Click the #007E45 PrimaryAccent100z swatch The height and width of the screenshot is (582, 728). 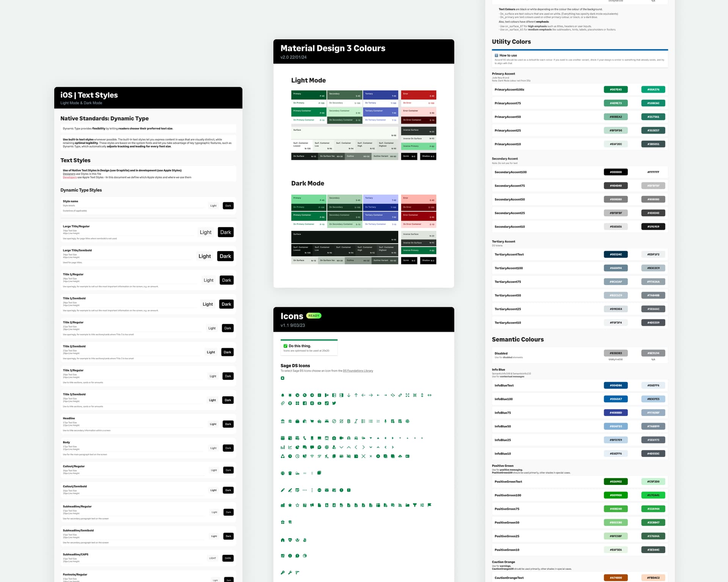coord(615,89)
